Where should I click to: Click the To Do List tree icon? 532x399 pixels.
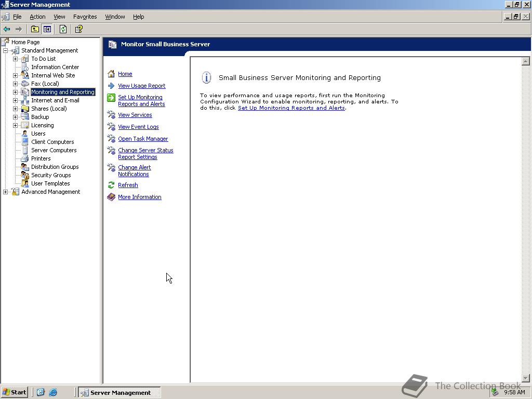point(25,59)
